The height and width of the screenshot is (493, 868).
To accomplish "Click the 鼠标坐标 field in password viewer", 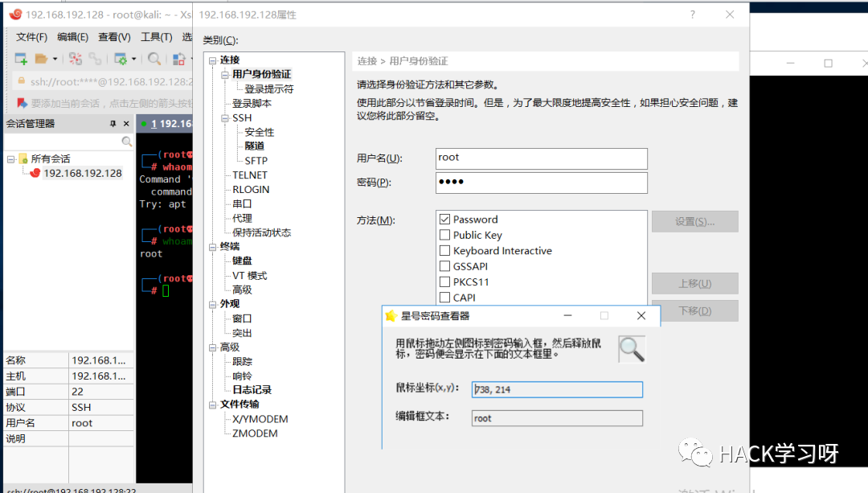I will coord(557,389).
